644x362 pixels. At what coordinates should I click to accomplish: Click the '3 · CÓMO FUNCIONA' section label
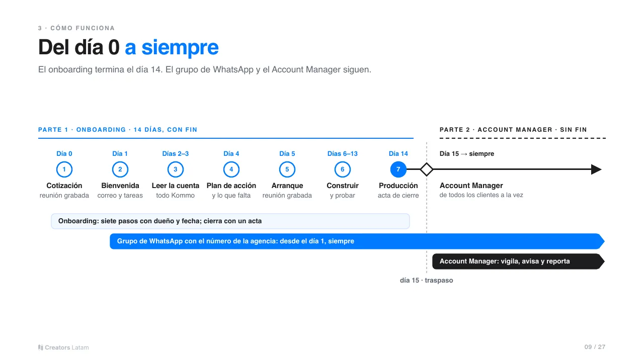pyautogui.click(x=76, y=28)
